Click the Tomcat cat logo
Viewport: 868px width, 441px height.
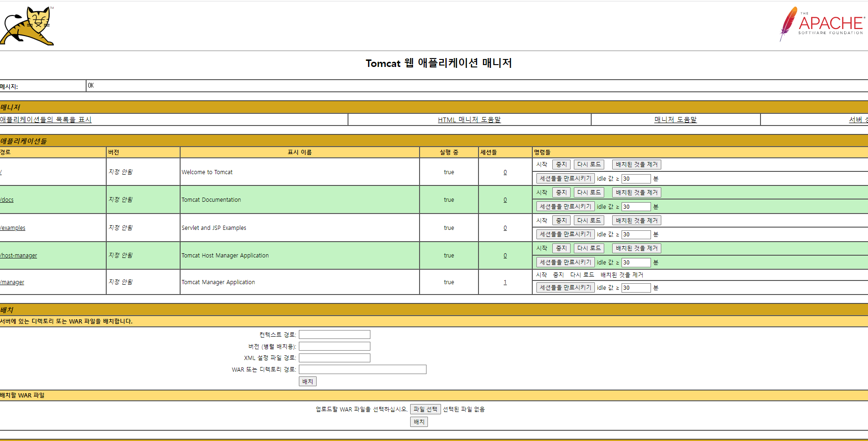[27, 26]
